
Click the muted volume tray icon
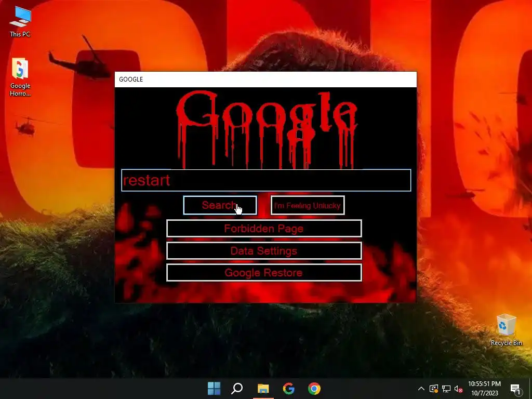(458, 389)
